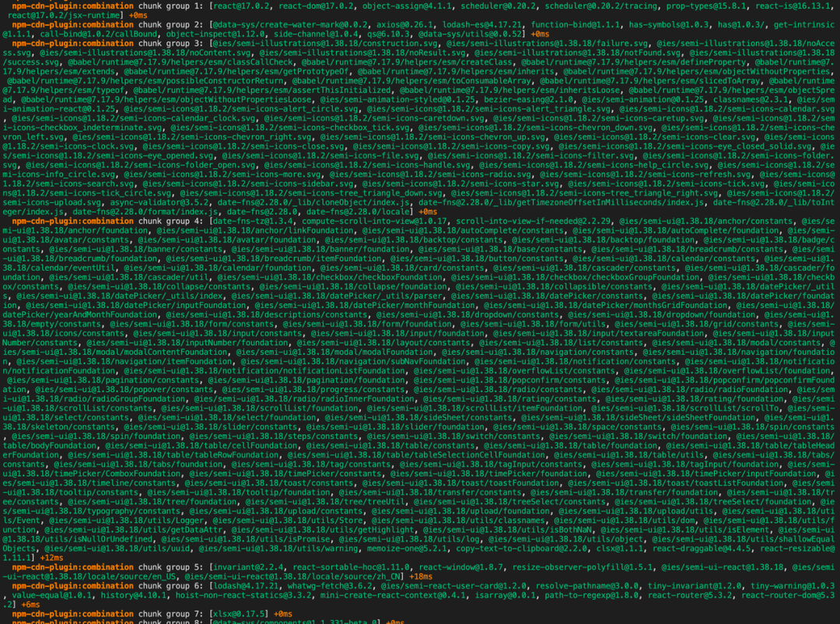Image resolution: width=840 pixels, height=624 pixels.
Task: Click the 'chunk group 7:' label
Action: pos(171,614)
